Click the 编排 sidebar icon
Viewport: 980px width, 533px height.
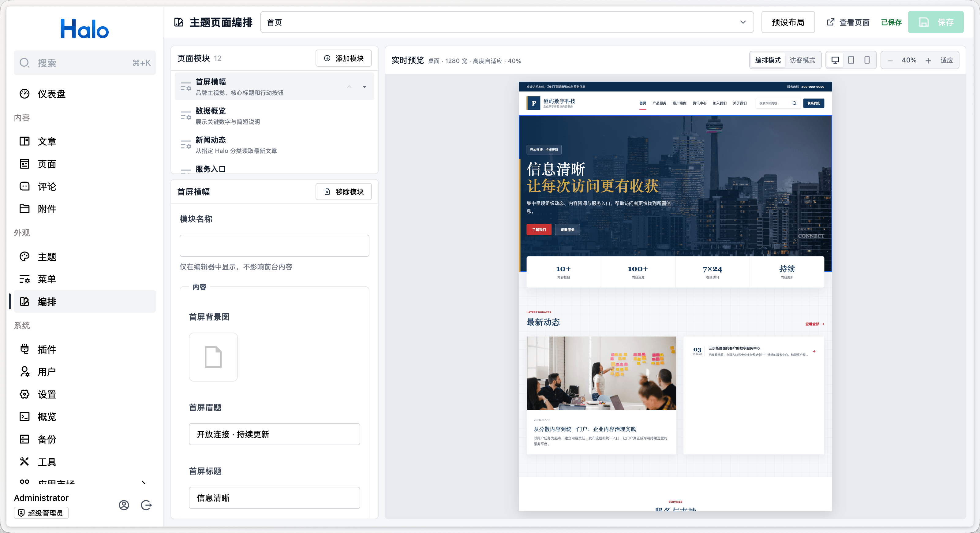click(x=24, y=302)
